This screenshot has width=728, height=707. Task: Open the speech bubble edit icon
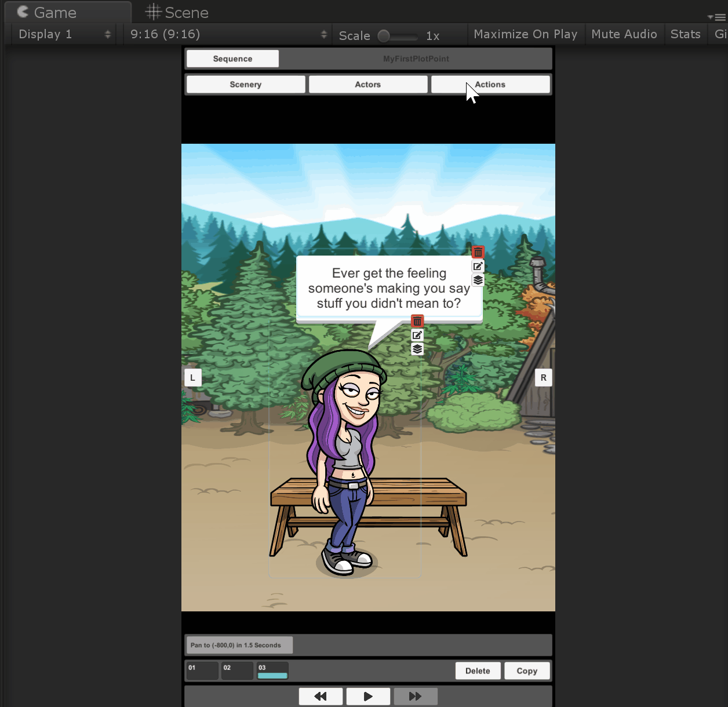[478, 266]
